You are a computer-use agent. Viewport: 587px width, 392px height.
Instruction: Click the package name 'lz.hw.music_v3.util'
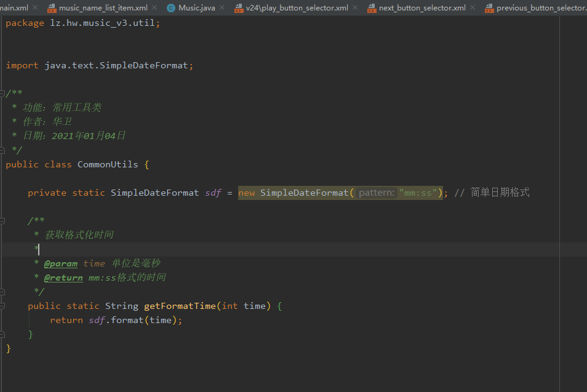coord(103,23)
